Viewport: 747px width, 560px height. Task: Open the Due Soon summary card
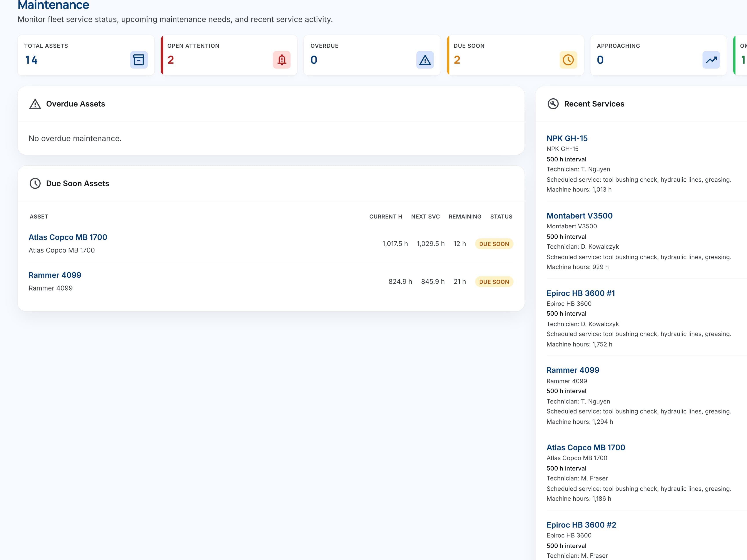pyautogui.click(x=515, y=55)
